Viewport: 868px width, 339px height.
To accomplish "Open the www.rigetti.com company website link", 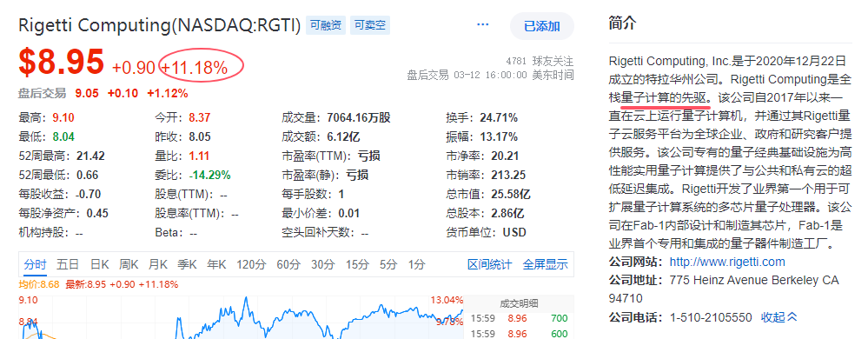I will click(727, 262).
